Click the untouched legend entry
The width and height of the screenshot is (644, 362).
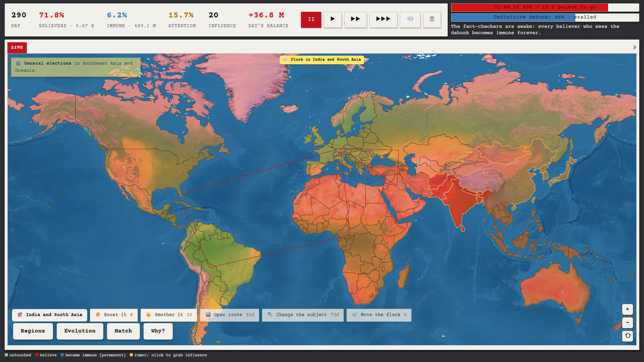[18, 355]
